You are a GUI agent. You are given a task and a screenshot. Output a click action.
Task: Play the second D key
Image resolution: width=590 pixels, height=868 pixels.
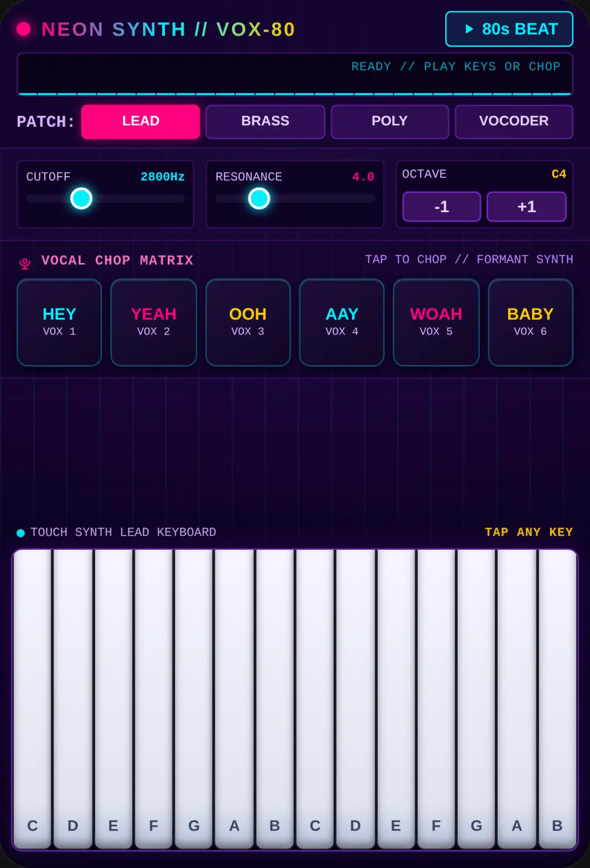point(355,699)
